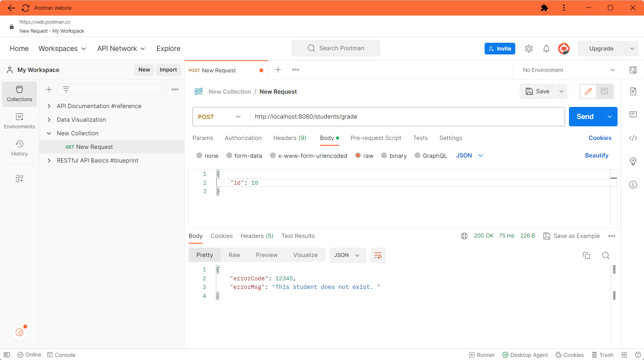This screenshot has width=644, height=360.
Task: Toggle response line wrap icon
Action: click(x=378, y=255)
